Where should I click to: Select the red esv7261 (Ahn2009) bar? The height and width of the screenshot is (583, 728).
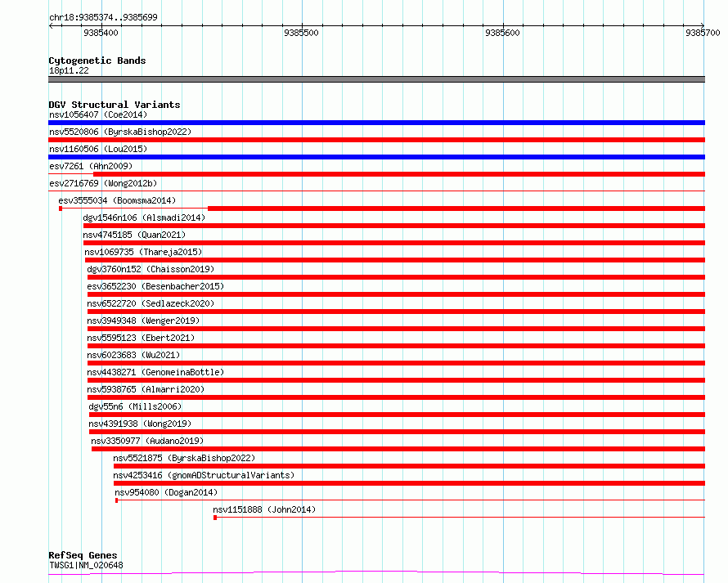[x=399, y=174]
